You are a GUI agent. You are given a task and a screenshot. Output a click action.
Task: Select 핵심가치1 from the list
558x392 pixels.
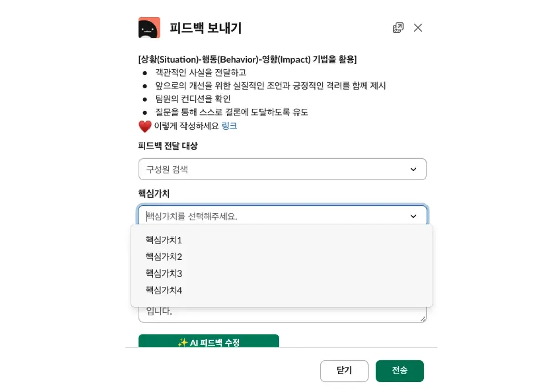pyautogui.click(x=164, y=240)
